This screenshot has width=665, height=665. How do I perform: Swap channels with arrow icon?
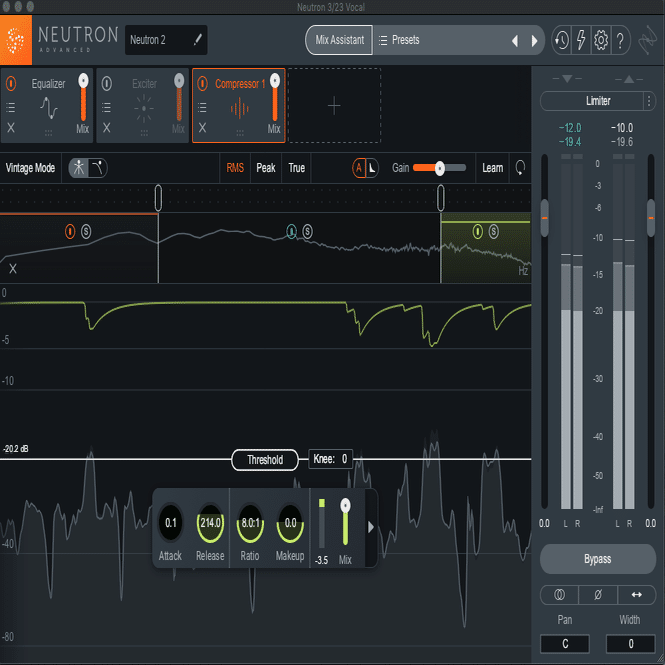point(636,595)
